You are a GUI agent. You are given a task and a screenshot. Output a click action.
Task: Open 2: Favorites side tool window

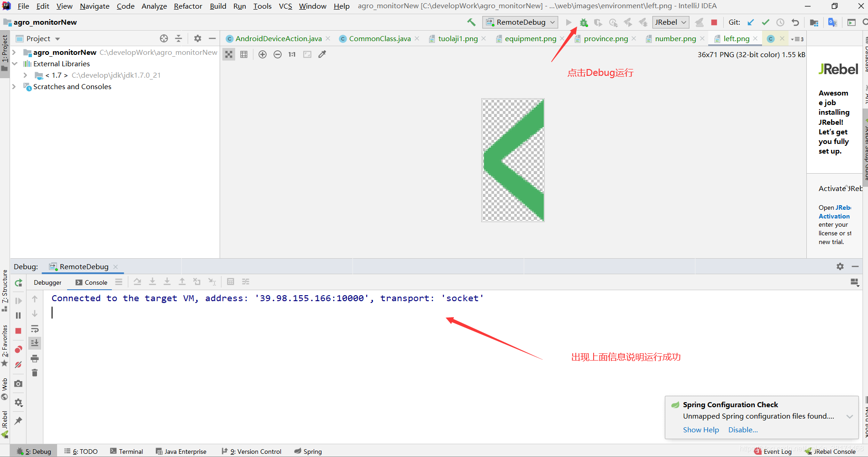[5, 345]
